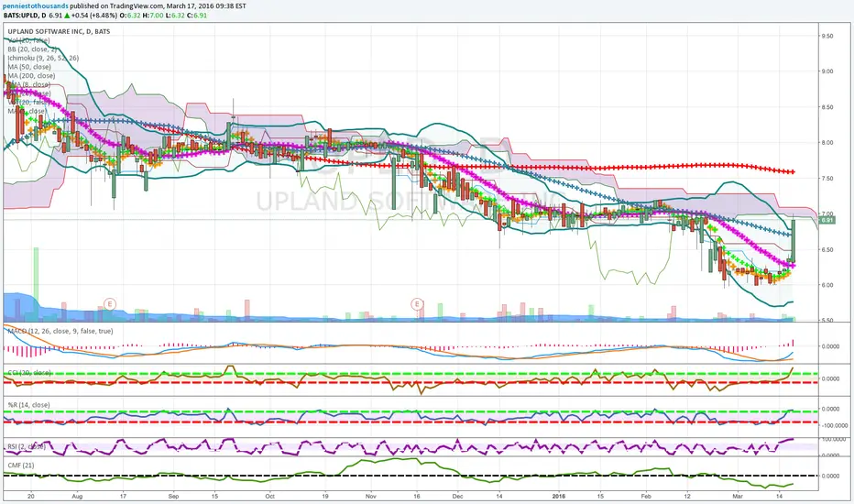This screenshot has width=854, height=504.
Task: Click the current price tag 6.91
Action: click(827, 220)
